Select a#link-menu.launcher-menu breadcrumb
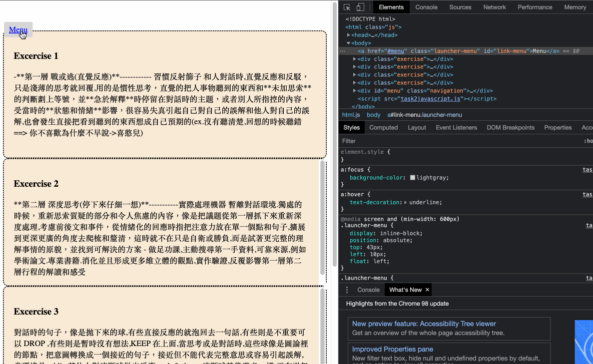593x364 pixels. 424,115
